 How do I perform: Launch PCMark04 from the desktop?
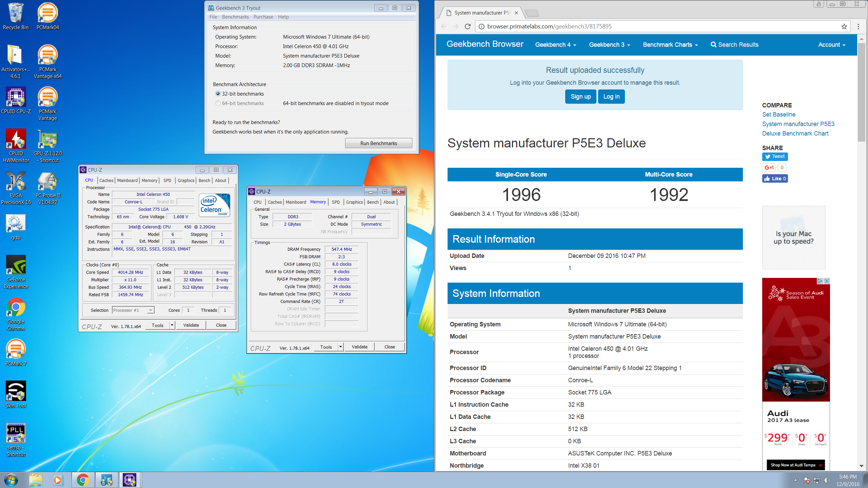click(47, 16)
